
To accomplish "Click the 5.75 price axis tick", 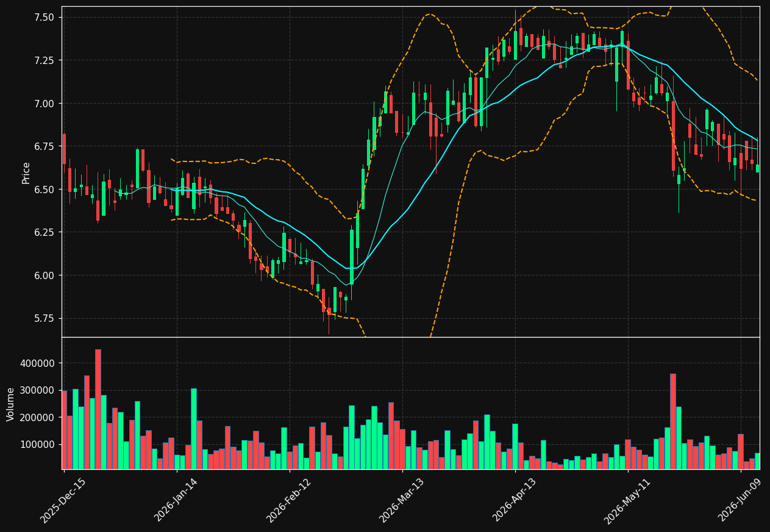I will tap(45, 318).
